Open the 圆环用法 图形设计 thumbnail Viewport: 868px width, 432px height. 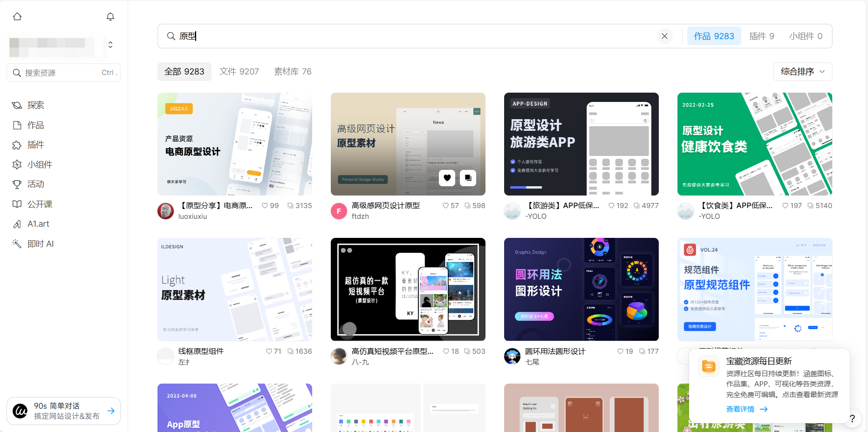click(x=581, y=289)
